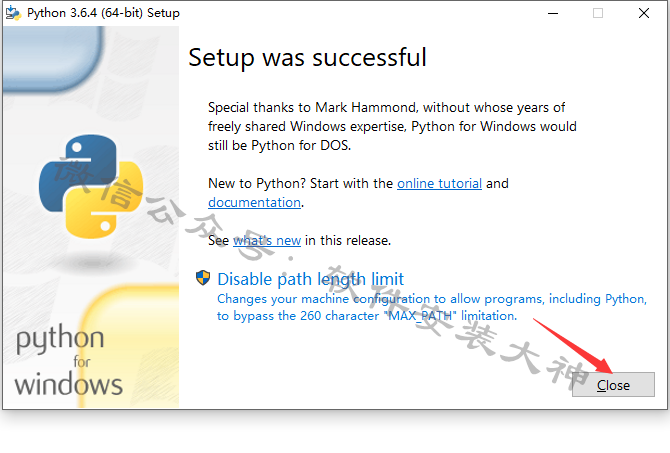Open the online tutorial link

coord(439,183)
